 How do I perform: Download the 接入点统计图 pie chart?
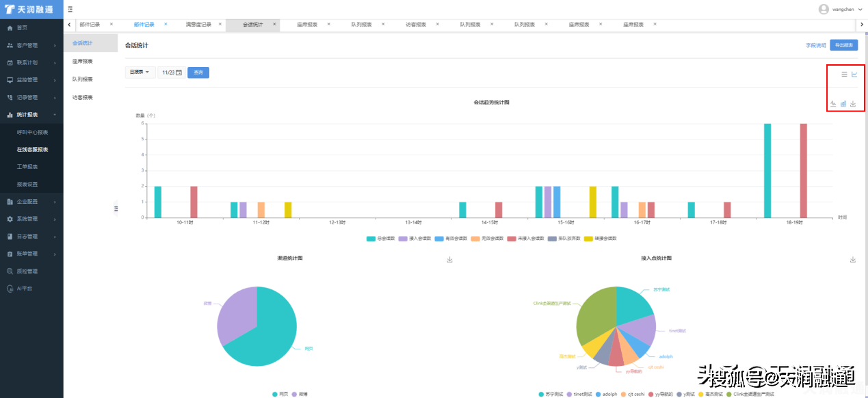(x=853, y=260)
